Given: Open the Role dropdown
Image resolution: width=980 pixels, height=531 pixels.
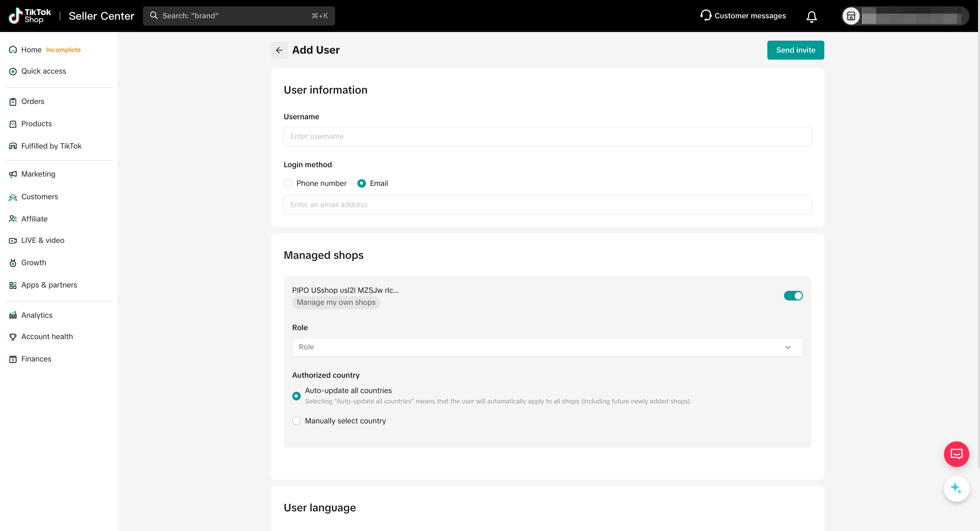Looking at the screenshot, I should click(x=547, y=347).
